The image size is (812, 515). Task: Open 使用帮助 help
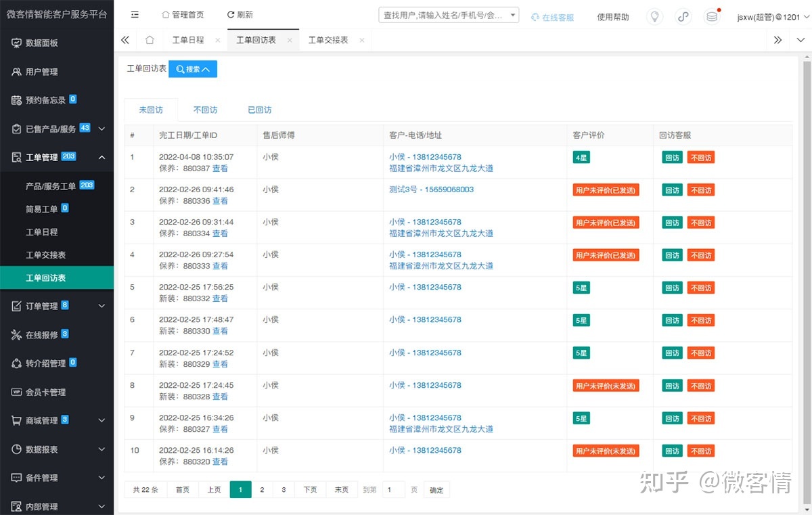coord(613,18)
